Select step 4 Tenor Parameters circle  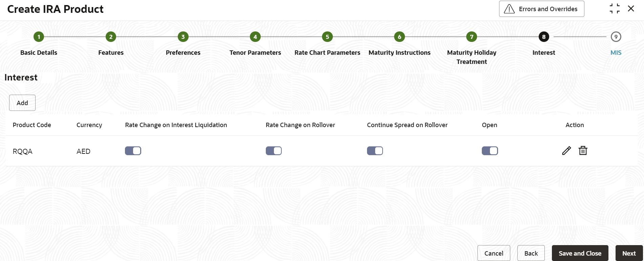coord(255,37)
